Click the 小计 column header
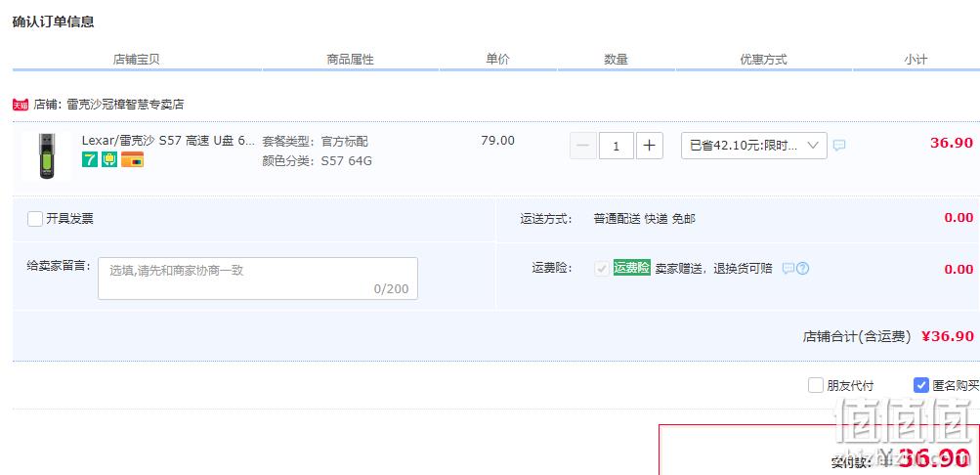 point(915,60)
